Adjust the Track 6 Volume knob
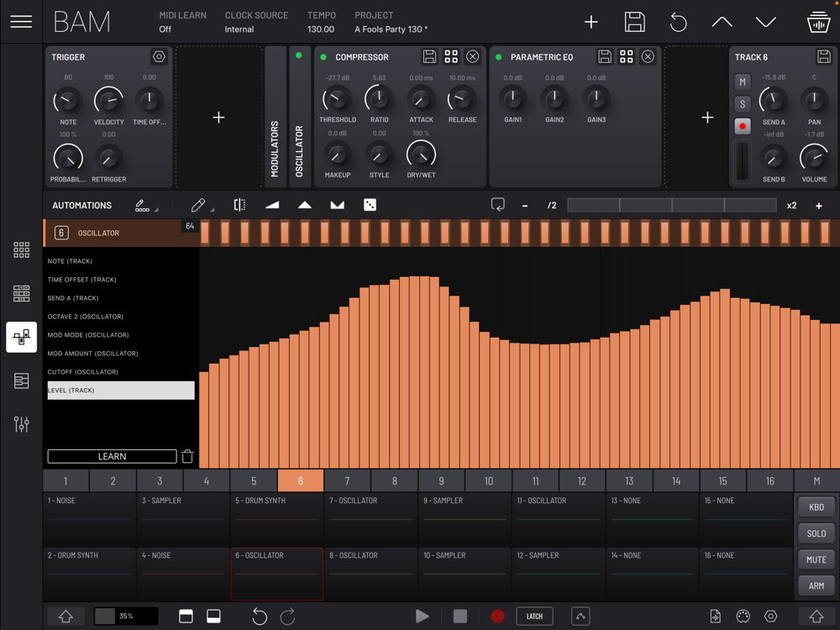 [813, 156]
